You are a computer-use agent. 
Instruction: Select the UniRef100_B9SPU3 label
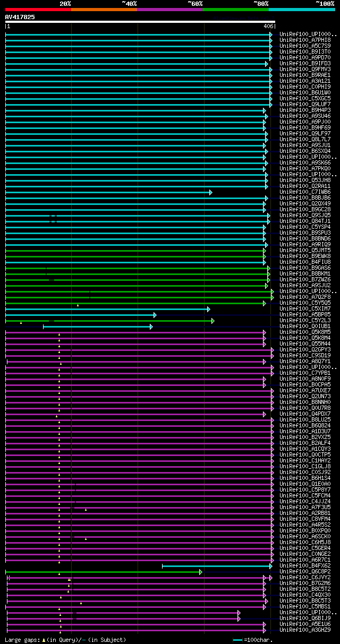(305, 233)
